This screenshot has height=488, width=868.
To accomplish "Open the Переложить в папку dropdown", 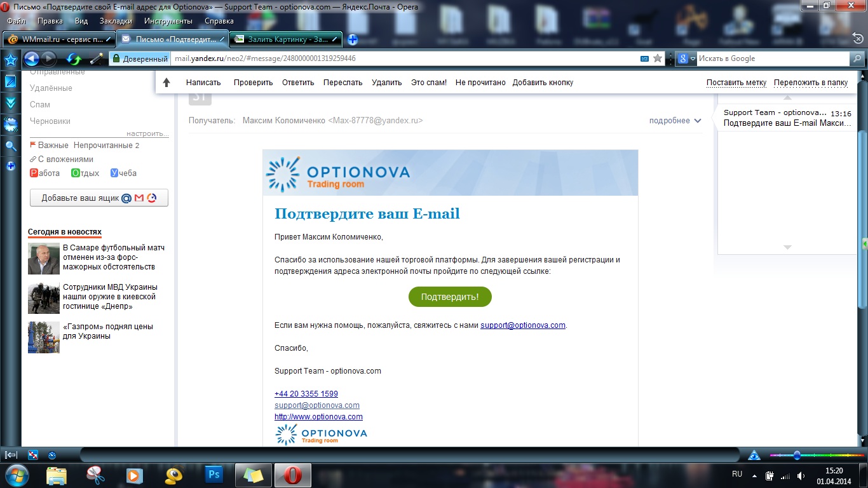I will coord(811,83).
